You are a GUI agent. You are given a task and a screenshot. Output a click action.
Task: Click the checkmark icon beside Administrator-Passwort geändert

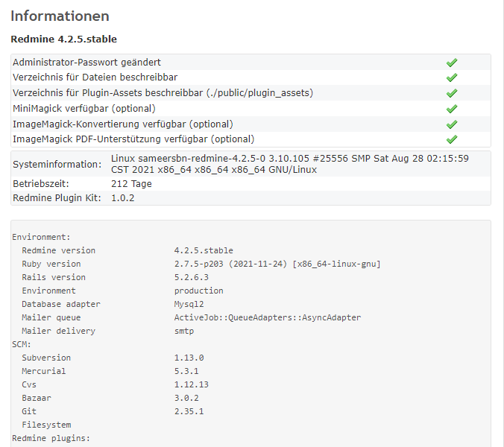pyautogui.click(x=452, y=63)
